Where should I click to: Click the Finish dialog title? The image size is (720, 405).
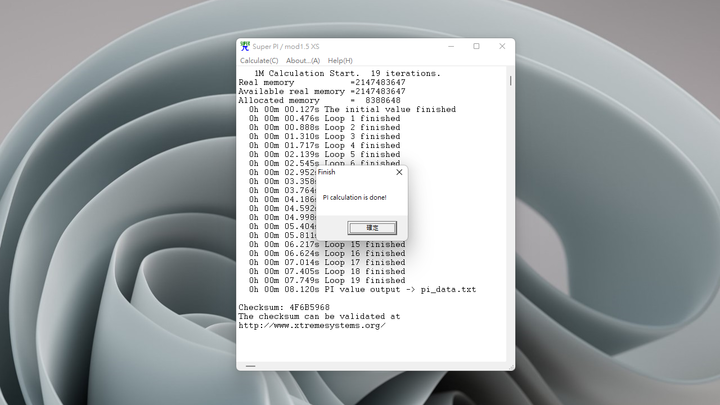click(326, 172)
